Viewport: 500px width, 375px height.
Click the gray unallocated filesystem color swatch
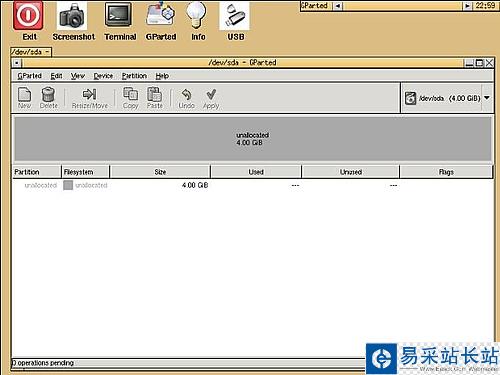coord(68,185)
